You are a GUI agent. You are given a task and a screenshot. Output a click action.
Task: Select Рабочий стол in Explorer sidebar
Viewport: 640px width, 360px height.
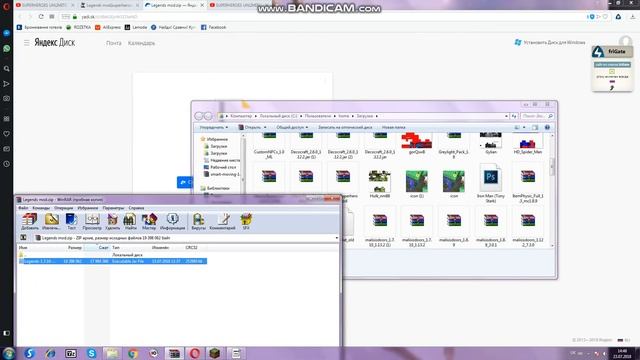220,167
